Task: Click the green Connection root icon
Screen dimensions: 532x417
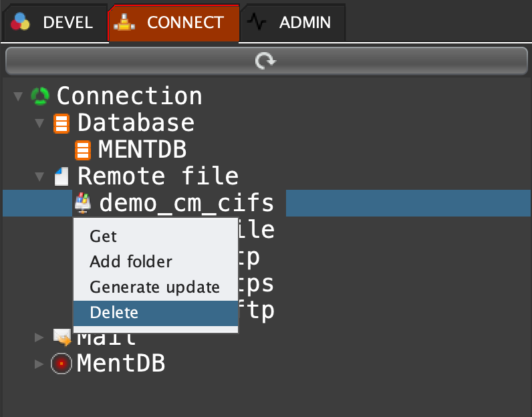Action: click(40, 96)
